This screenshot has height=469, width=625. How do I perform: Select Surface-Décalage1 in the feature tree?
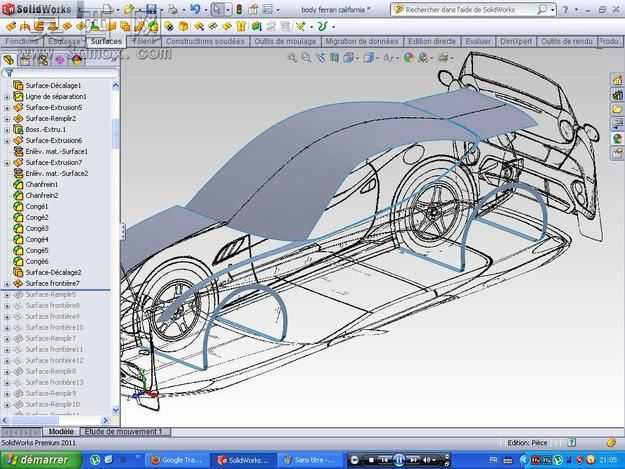click(53, 86)
